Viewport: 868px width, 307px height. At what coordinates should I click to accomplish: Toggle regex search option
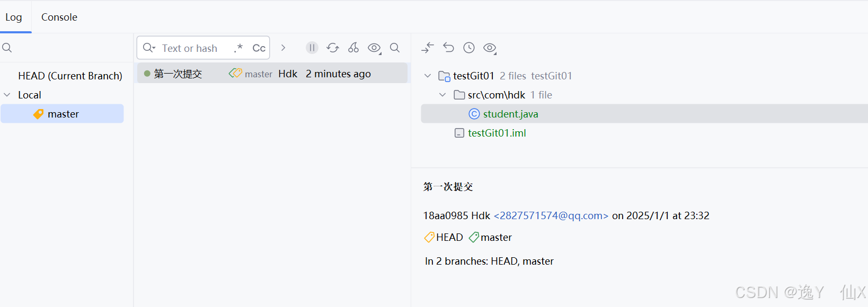(x=238, y=48)
